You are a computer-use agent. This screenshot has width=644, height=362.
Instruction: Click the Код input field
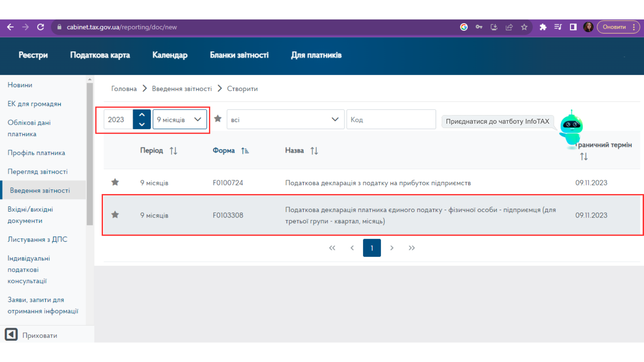(391, 119)
